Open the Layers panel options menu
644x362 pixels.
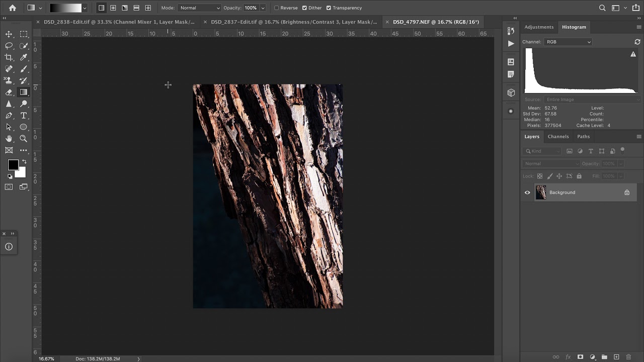click(639, 137)
